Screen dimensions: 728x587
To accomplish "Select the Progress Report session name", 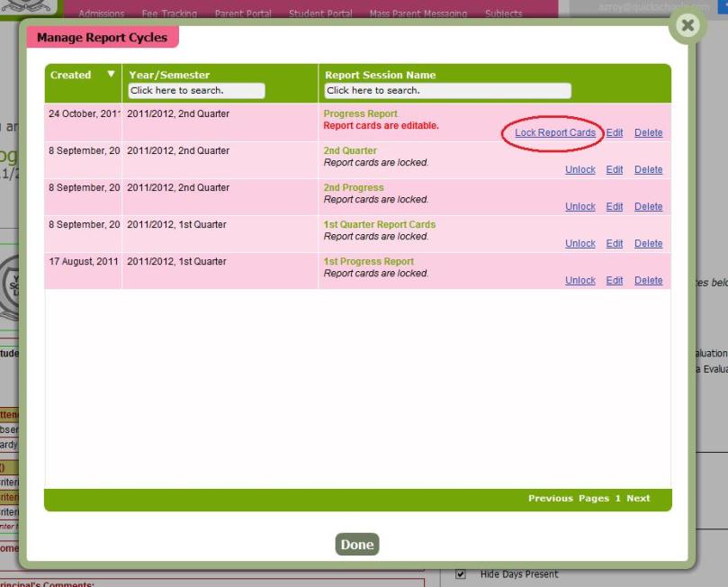I will [x=360, y=113].
